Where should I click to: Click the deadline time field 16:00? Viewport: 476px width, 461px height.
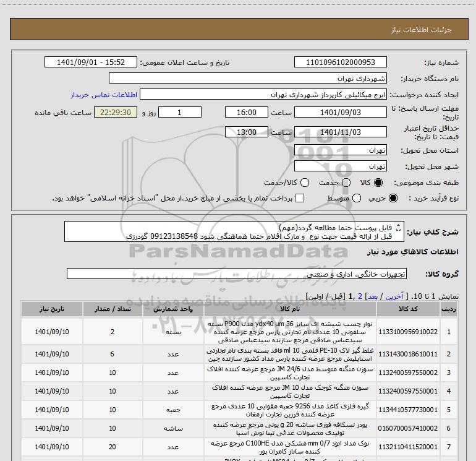[x=247, y=112]
